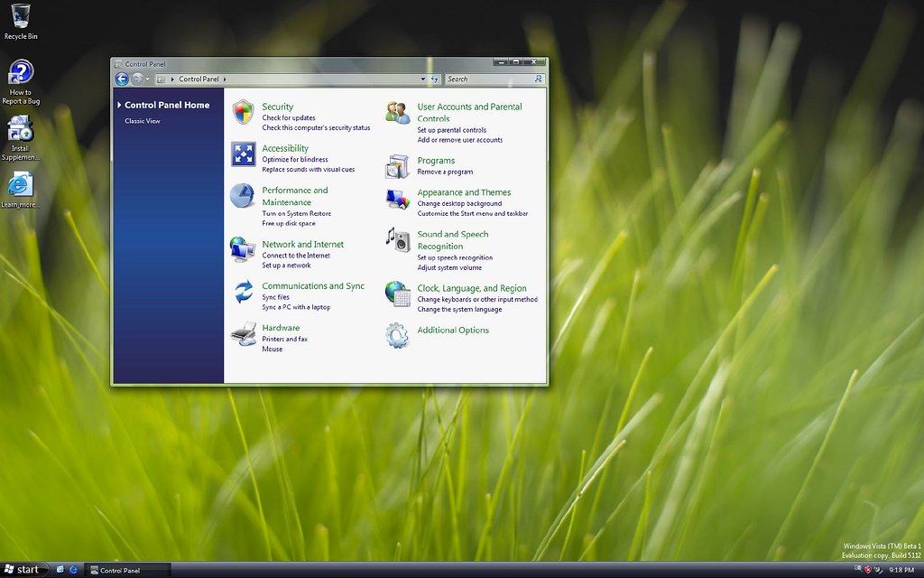
Task: Click the Set up a network link
Action: [286, 266]
